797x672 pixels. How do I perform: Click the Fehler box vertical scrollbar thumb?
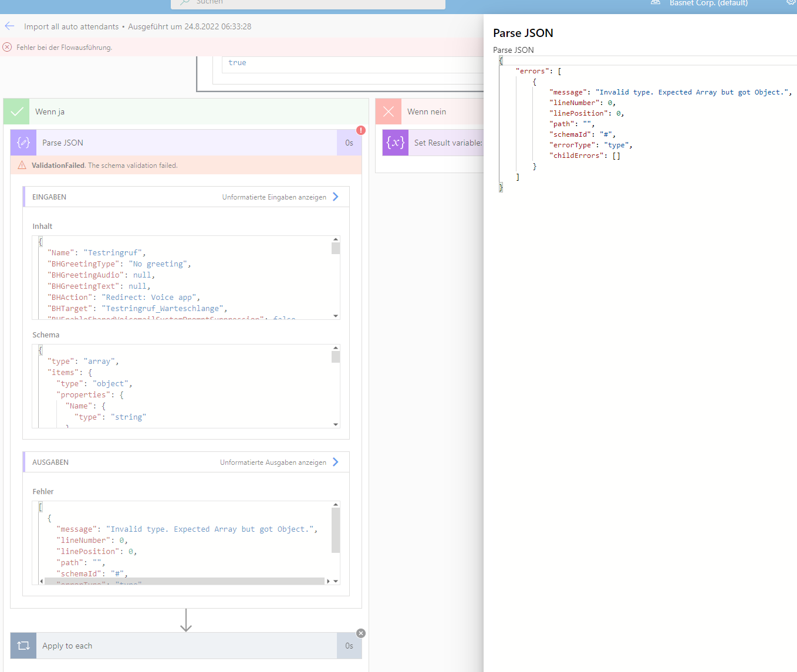[336, 531]
